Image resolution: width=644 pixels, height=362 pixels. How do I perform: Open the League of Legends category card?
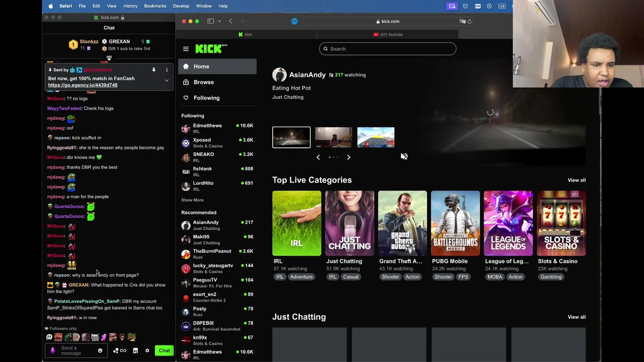[x=508, y=223]
